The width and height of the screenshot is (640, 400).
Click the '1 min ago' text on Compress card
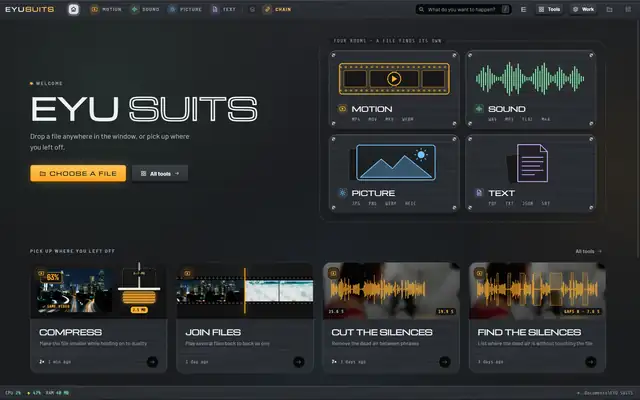(x=60, y=362)
